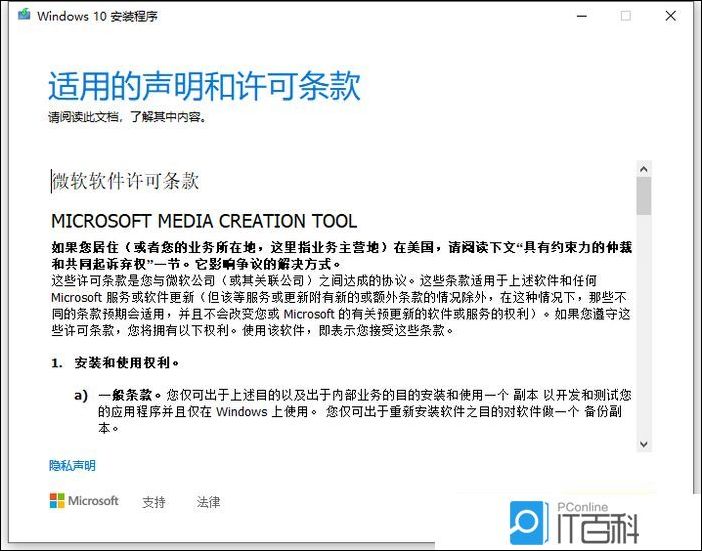Click the license text scrollbar thumb
Viewport: 702px width, 551px height.
pos(644,196)
